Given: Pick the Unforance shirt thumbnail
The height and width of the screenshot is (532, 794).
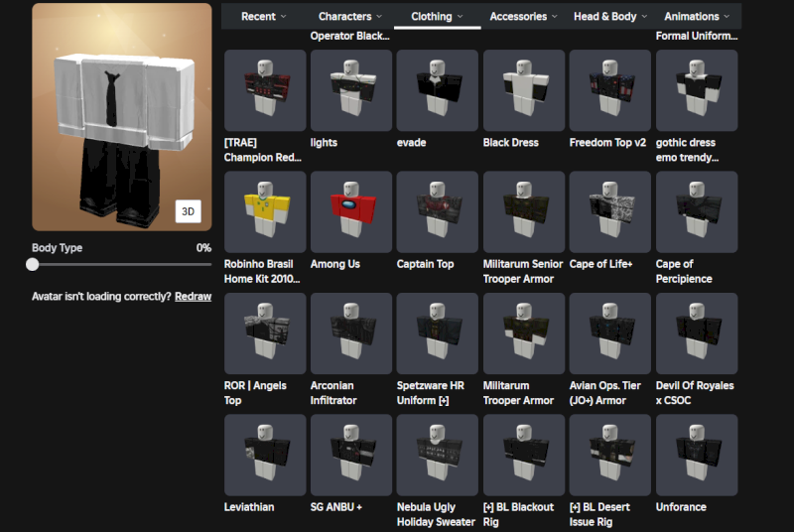Looking at the screenshot, I should (697, 455).
